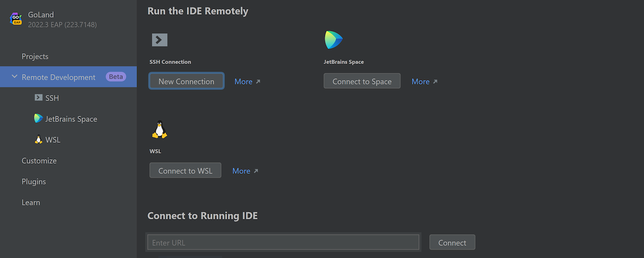Screen dimensions: 644x258
Task: Focus the Enter URL input field
Action: pyautogui.click(x=283, y=242)
